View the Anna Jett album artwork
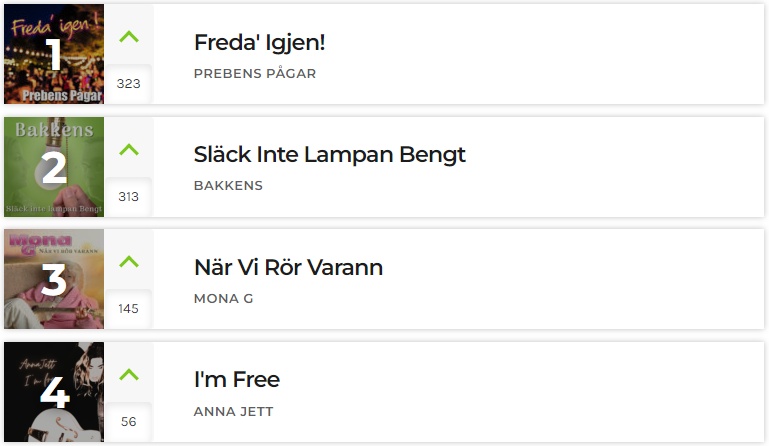The height and width of the screenshot is (446, 769). (x=54, y=392)
